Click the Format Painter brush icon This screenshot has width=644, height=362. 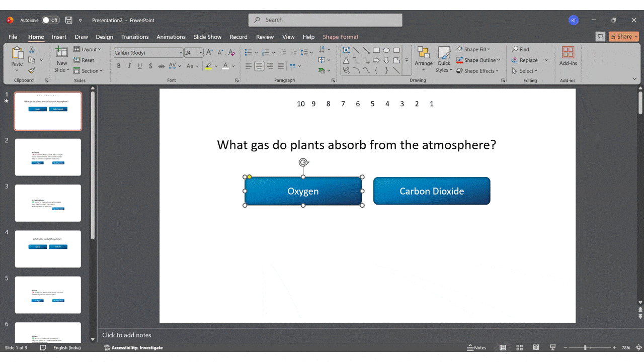(31, 71)
